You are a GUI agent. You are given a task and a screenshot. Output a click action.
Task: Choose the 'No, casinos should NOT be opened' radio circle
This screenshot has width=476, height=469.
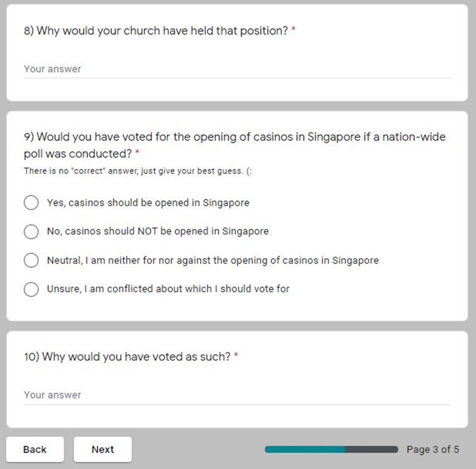pos(31,232)
